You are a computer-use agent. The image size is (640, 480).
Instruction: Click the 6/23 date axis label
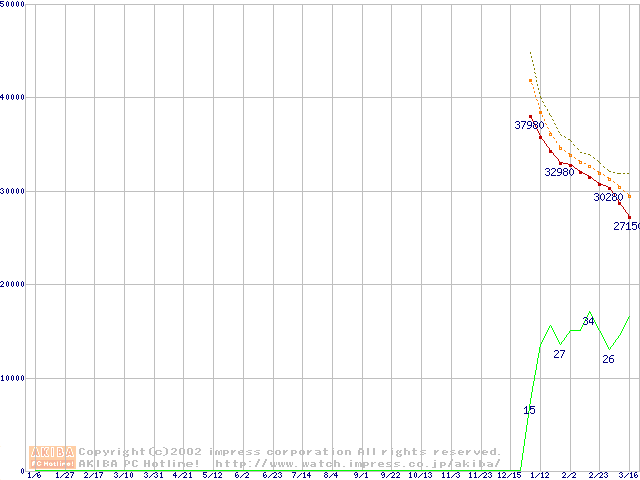[272, 475]
